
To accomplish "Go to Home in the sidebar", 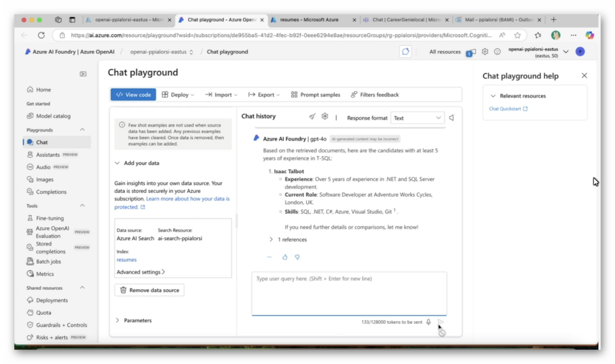I will click(43, 90).
